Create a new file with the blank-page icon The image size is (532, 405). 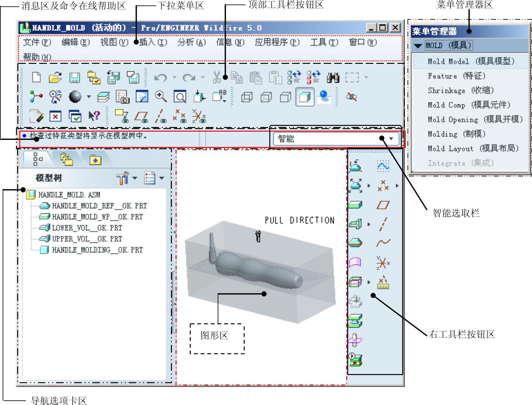point(36,77)
